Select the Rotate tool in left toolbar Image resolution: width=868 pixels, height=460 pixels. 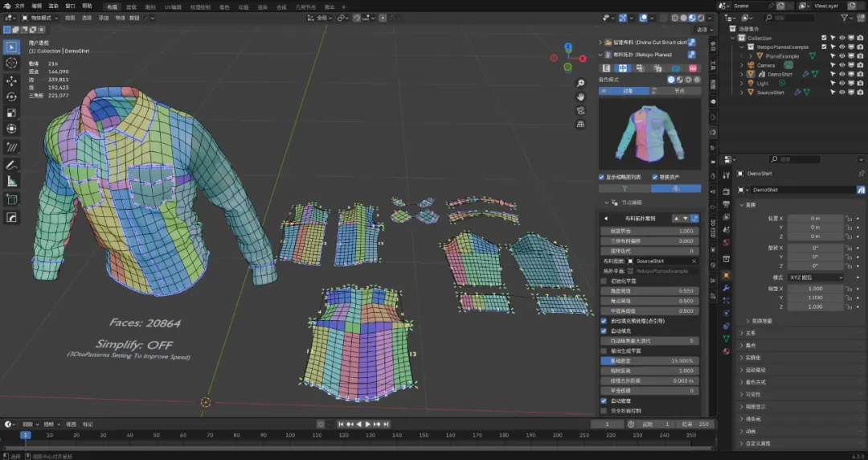tap(12, 97)
